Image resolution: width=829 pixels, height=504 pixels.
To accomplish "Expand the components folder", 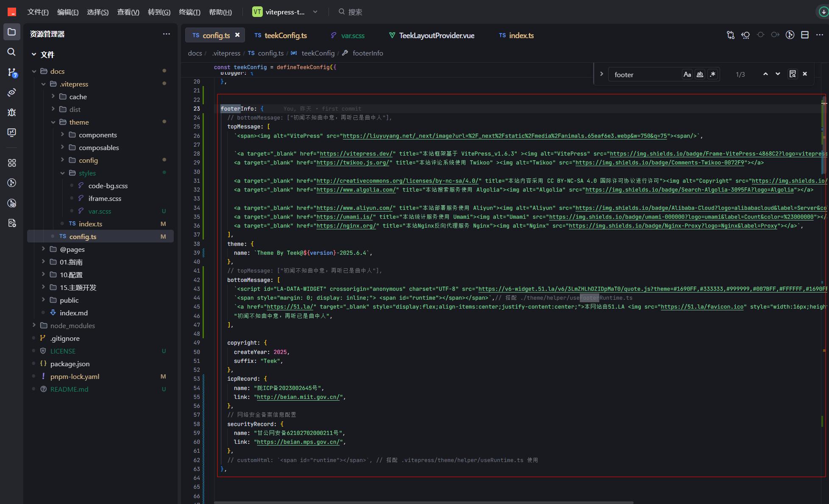I will 62,135.
